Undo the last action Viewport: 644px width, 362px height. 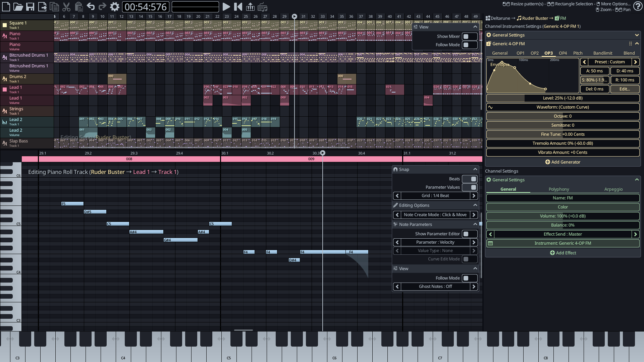click(x=91, y=7)
